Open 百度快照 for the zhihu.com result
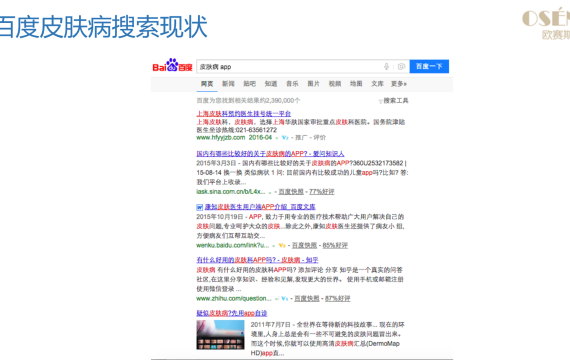Viewport: 570px width, 360px height. click(x=307, y=299)
